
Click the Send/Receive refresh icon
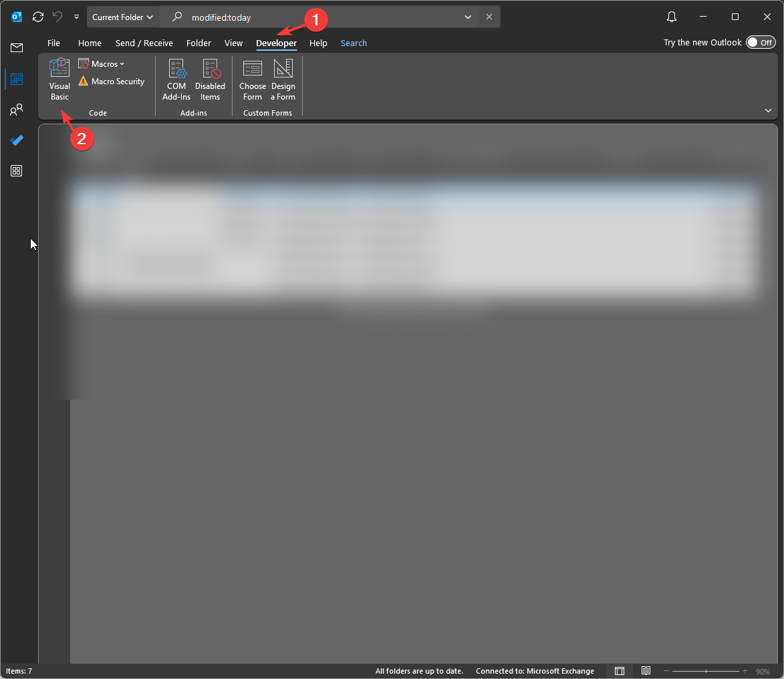pos(38,17)
